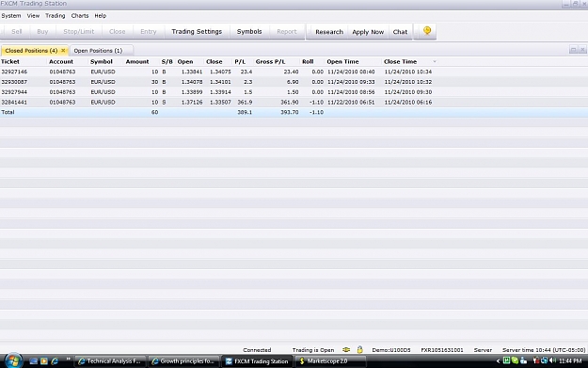Screen dimensions: 588x368
Task: Click Trading is Open status text
Action: click(x=313, y=350)
